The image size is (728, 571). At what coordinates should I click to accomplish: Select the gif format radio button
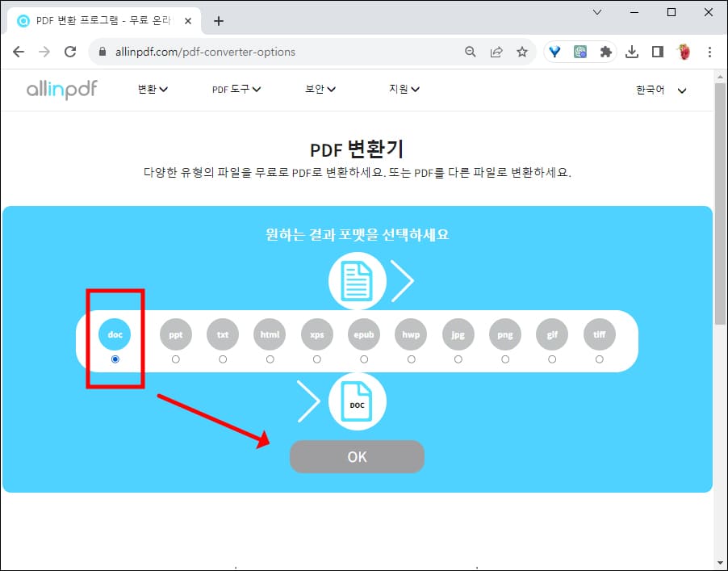pyautogui.click(x=552, y=359)
